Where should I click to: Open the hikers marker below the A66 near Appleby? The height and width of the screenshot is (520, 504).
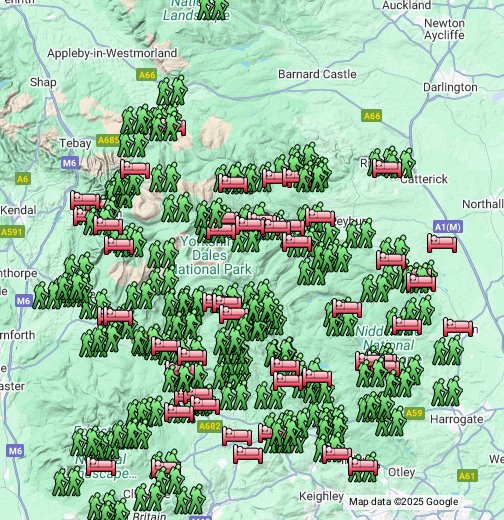172,91
